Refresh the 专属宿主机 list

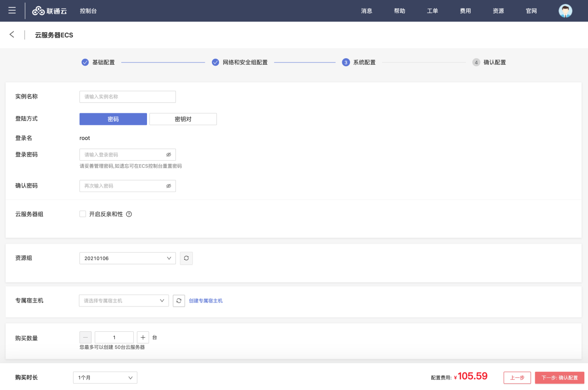[179, 301]
